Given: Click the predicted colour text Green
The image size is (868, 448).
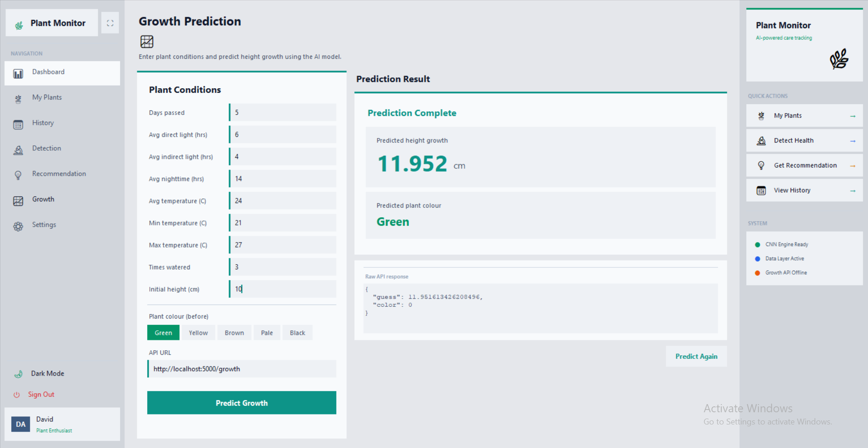Looking at the screenshot, I should (393, 222).
